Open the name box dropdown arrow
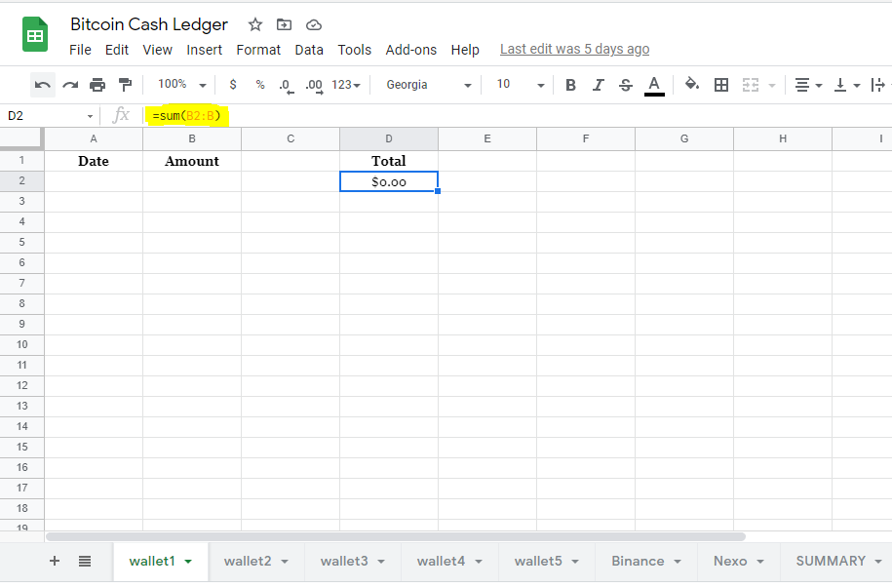The height and width of the screenshot is (588, 892). point(90,116)
